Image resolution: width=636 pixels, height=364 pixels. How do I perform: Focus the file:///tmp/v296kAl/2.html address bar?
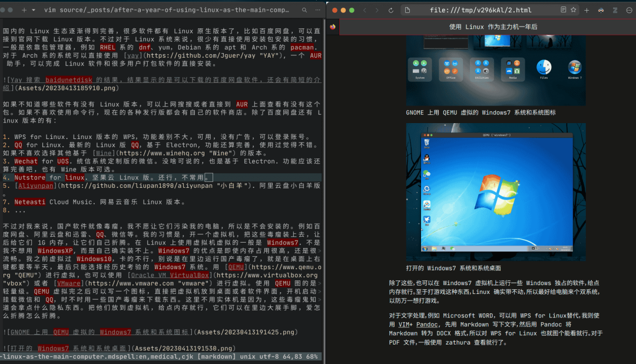point(481,10)
